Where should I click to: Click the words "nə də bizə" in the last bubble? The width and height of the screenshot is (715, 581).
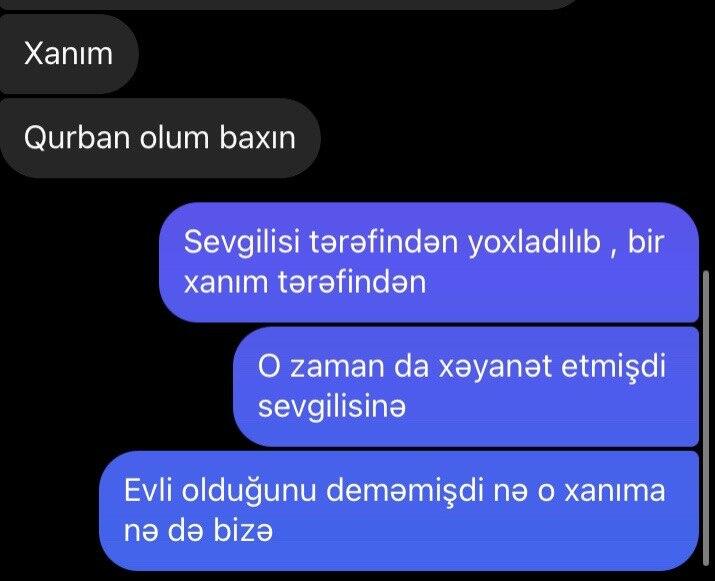point(198,531)
